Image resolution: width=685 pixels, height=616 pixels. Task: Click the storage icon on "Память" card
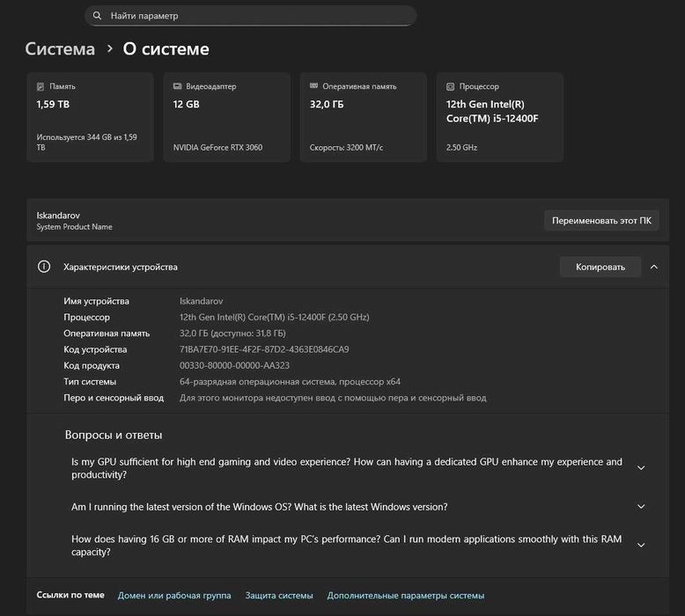pyautogui.click(x=41, y=86)
